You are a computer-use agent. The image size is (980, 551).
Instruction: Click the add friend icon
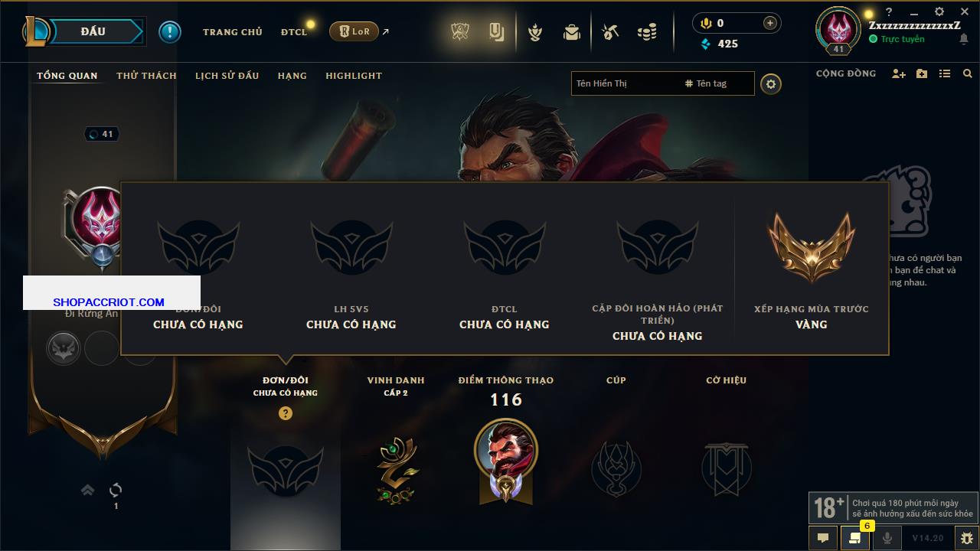tap(899, 73)
